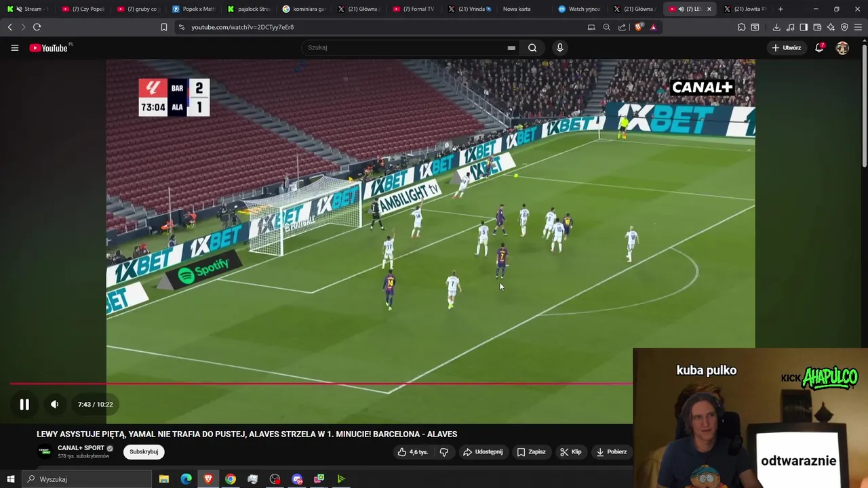The image size is (868, 488).
Task: Reload the page with the refresh icon
Action: (x=37, y=27)
